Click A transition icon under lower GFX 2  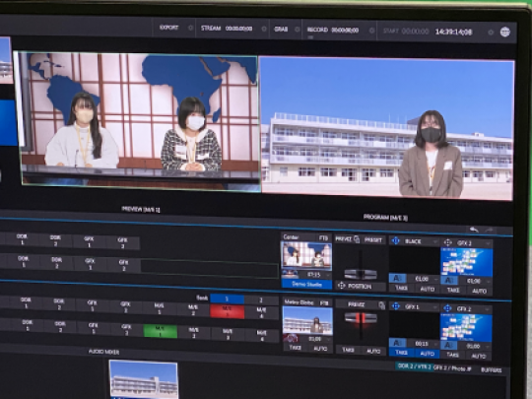pos(448,346)
